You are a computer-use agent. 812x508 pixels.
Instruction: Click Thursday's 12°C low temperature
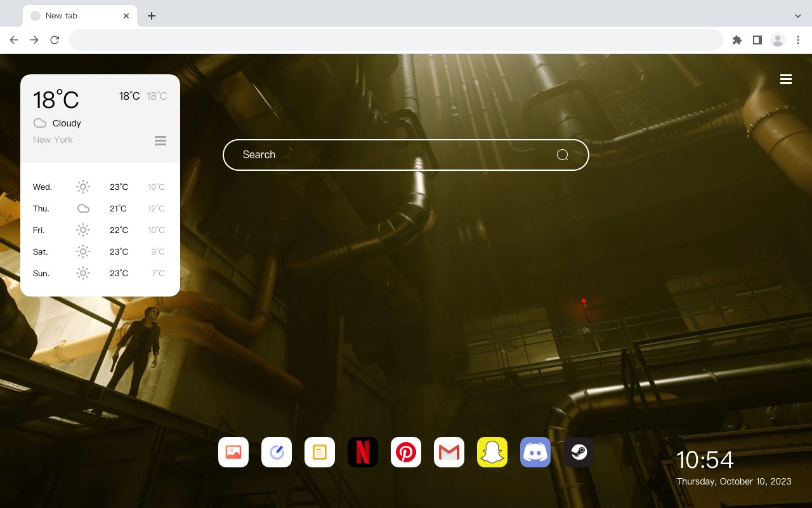tap(156, 208)
